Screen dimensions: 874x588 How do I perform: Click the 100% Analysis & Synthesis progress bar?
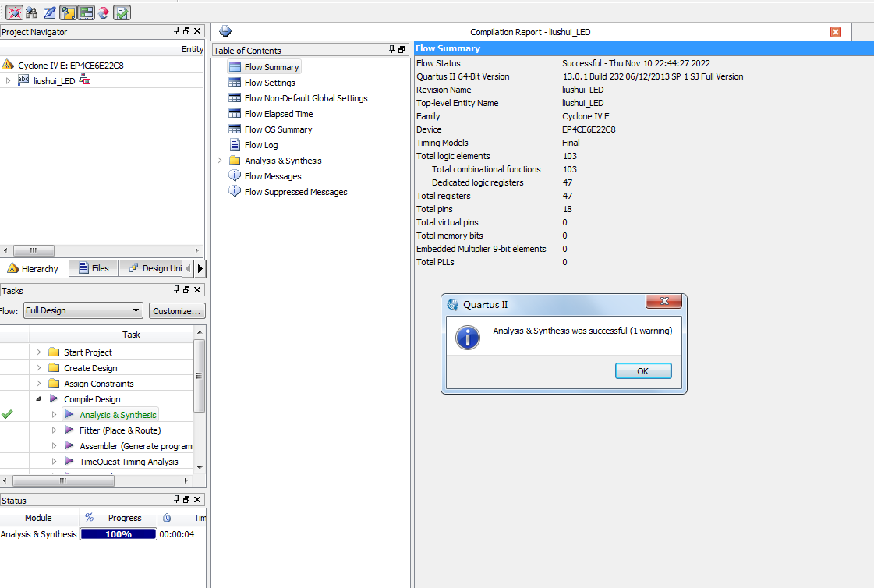click(x=119, y=534)
